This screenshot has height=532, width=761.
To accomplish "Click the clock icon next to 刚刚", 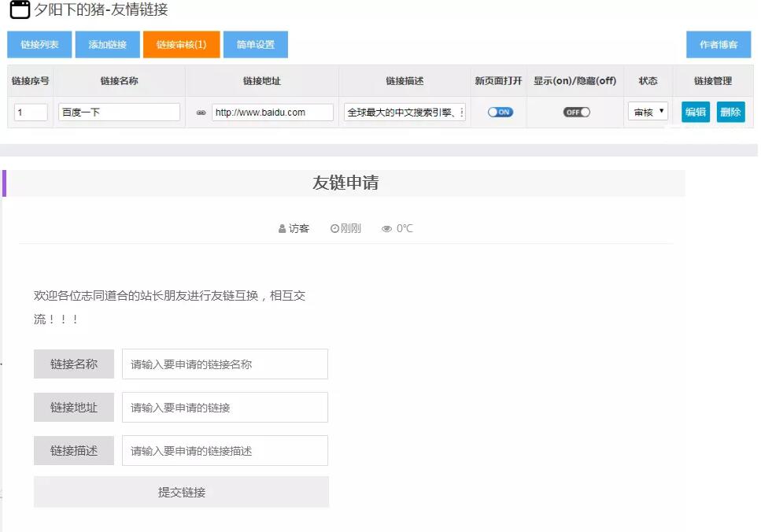I will 334,229.
